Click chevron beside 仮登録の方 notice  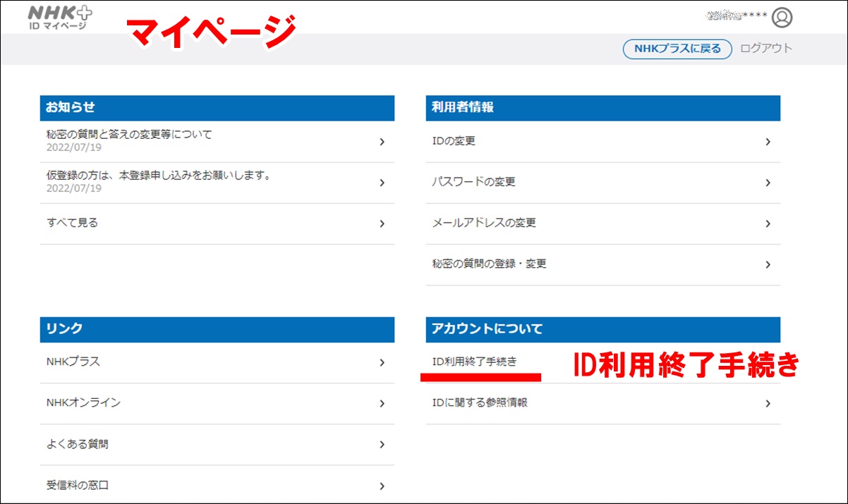pyautogui.click(x=382, y=183)
